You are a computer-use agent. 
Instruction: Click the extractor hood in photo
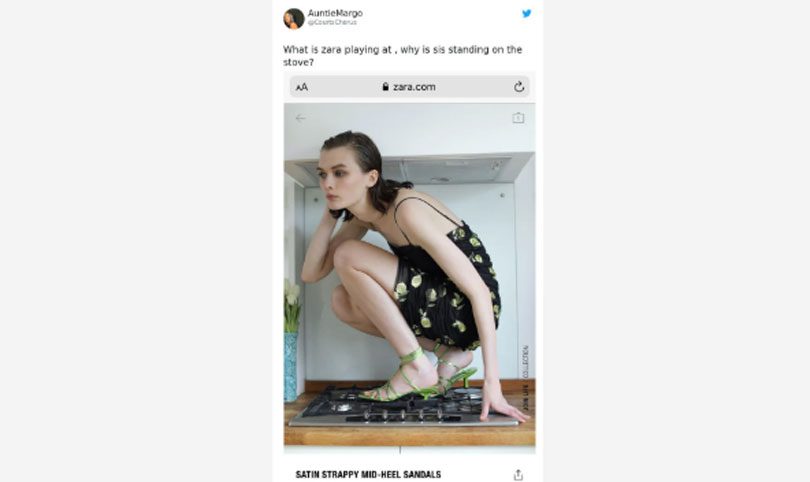409,168
